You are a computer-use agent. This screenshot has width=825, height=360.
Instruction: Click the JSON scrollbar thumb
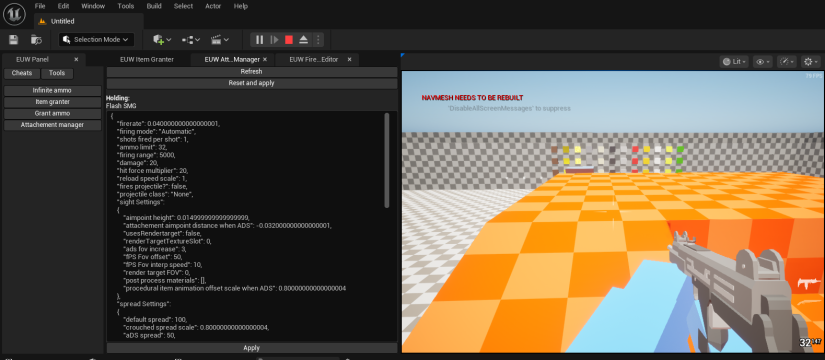(x=387, y=160)
